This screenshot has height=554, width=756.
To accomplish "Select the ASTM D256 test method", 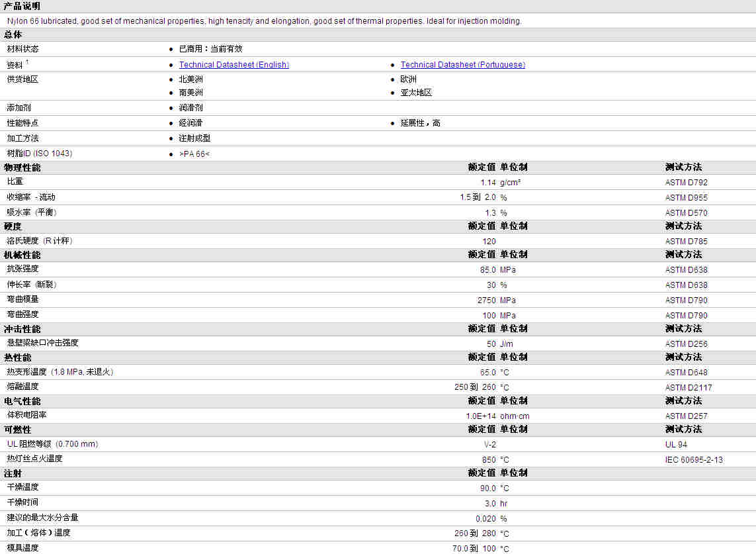I will click(687, 344).
